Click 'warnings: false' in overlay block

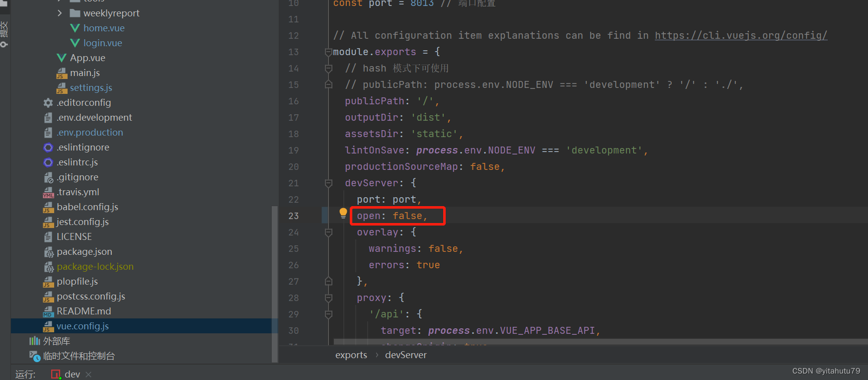[416, 248]
